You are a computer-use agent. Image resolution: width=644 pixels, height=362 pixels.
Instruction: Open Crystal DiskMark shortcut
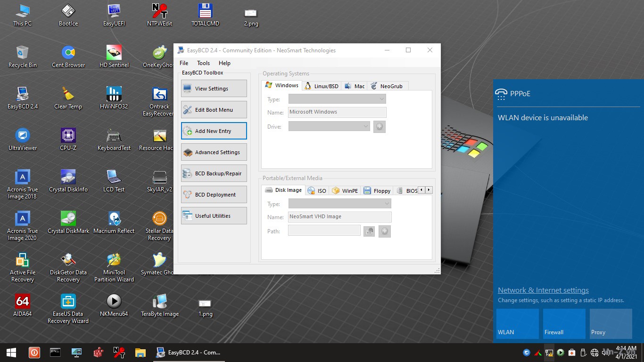(x=68, y=222)
